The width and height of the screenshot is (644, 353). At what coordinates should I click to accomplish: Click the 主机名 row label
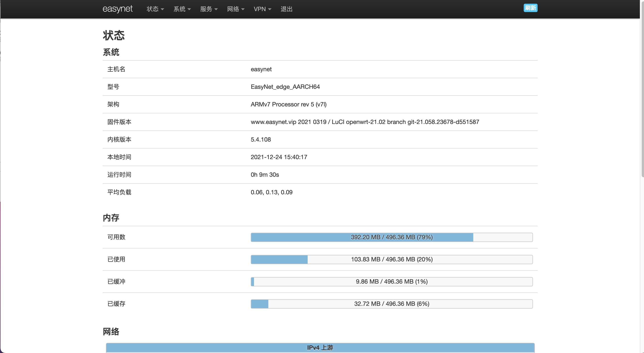click(x=116, y=69)
